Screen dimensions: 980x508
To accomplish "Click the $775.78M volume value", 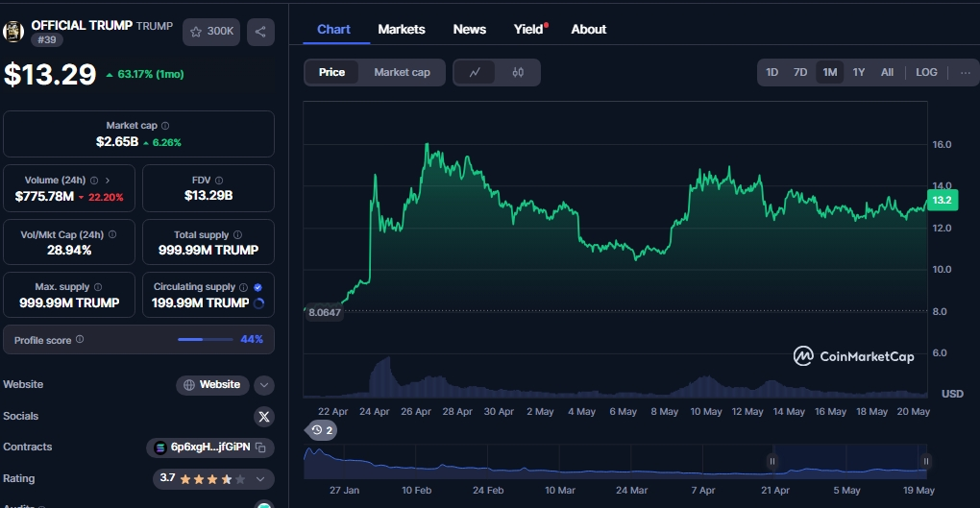I will tap(44, 196).
